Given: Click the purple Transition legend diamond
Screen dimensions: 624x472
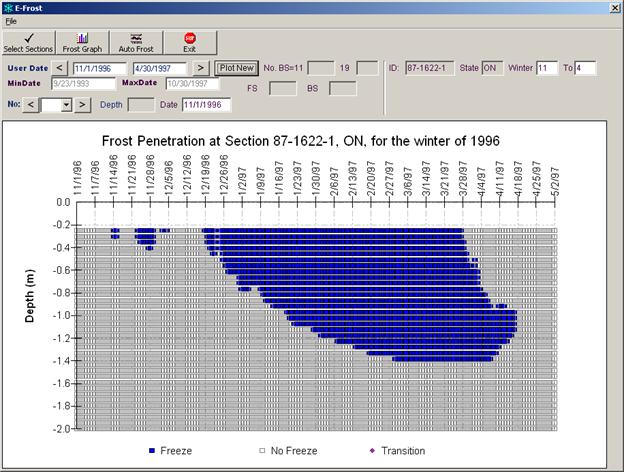Looking at the screenshot, I should point(372,451).
